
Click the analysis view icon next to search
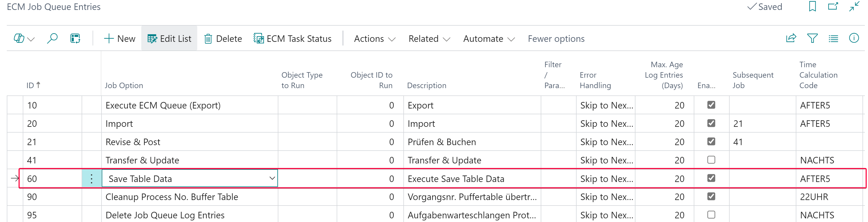click(75, 39)
